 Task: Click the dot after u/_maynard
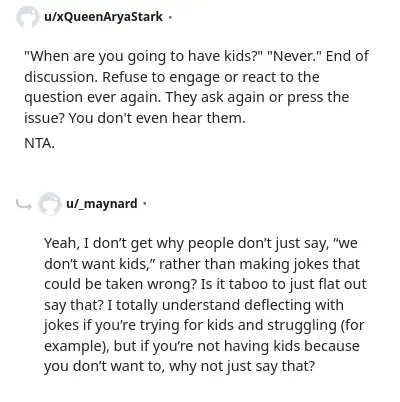click(144, 204)
